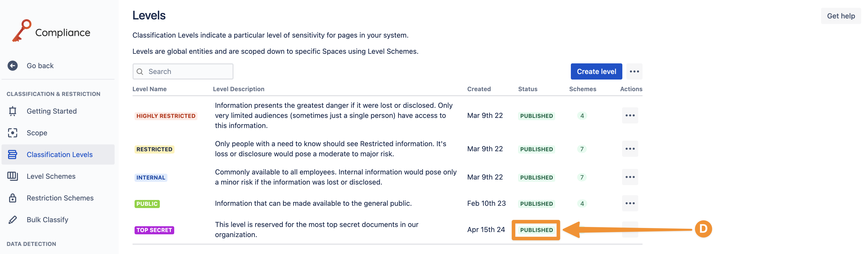Open actions menu for Restricted level
868x254 pixels.
tap(629, 149)
